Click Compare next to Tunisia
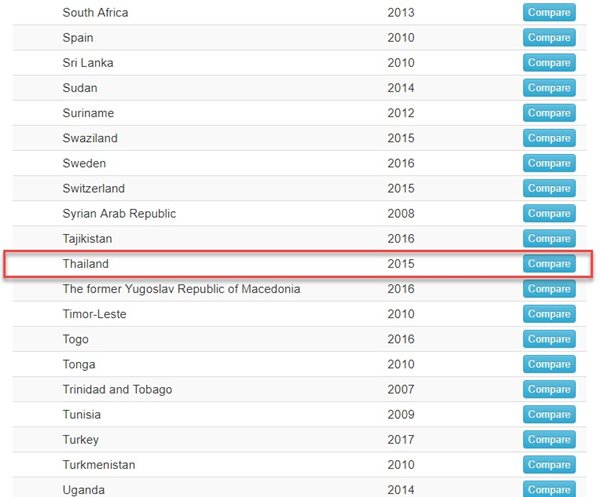 click(549, 414)
